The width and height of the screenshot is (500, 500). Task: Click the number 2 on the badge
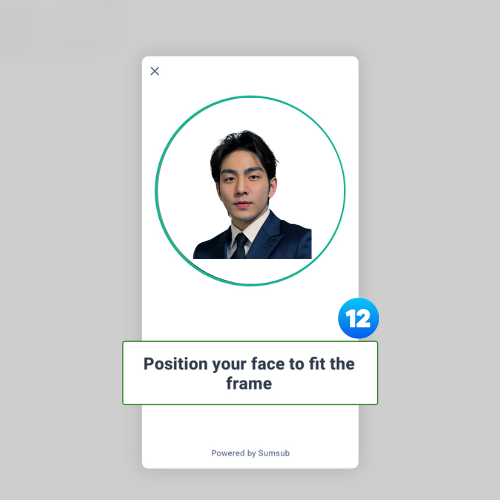click(364, 319)
